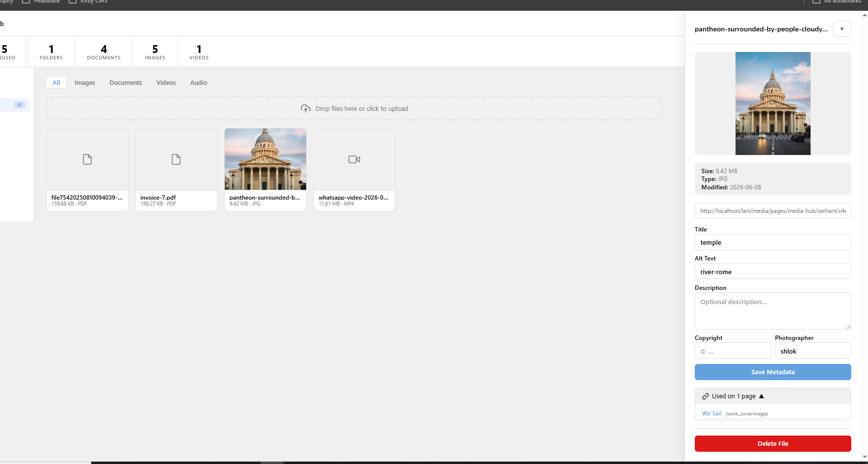Click the 1 Videos stat counter

pos(199,52)
